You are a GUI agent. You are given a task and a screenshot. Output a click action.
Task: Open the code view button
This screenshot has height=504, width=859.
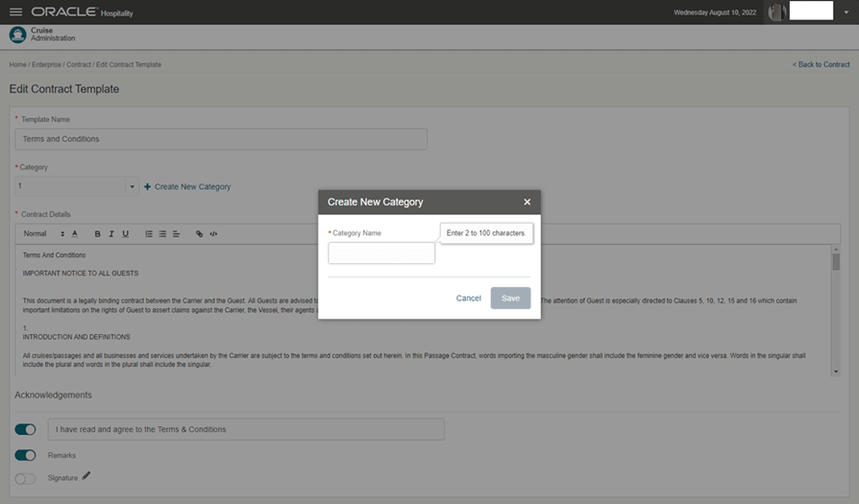click(x=213, y=233)
